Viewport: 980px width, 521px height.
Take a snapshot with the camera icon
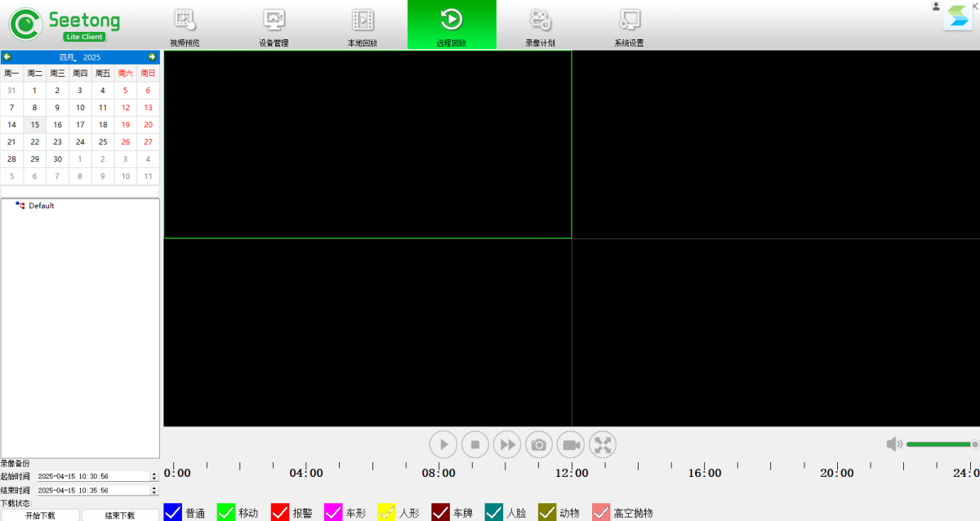(539, 444)
